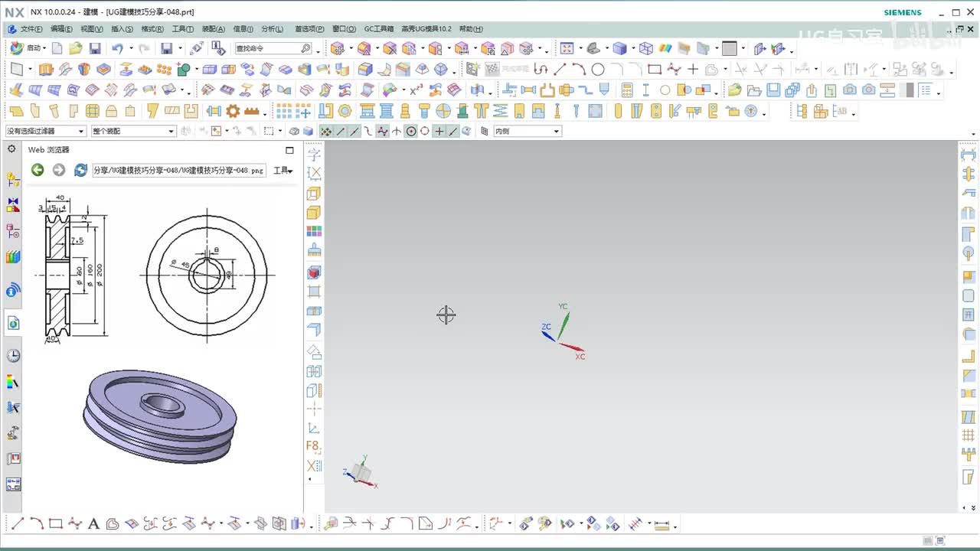Open the reuse library books tab
This screenshot has width=980, height=551.
click(13, 256)
